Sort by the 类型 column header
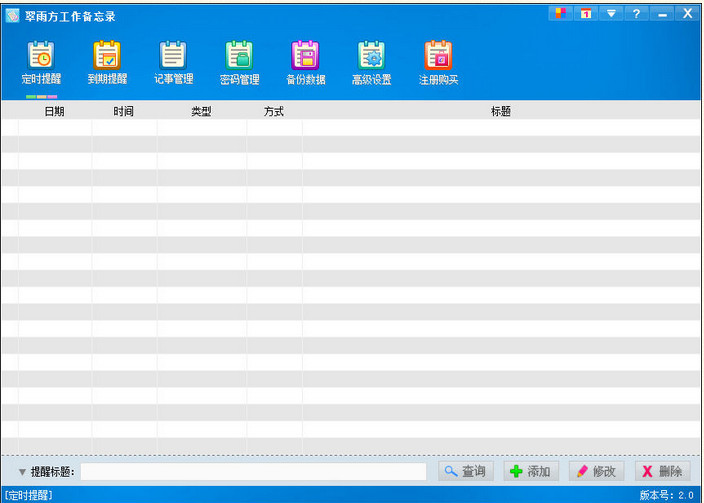 pyautogui.click(x=201, y=111)
